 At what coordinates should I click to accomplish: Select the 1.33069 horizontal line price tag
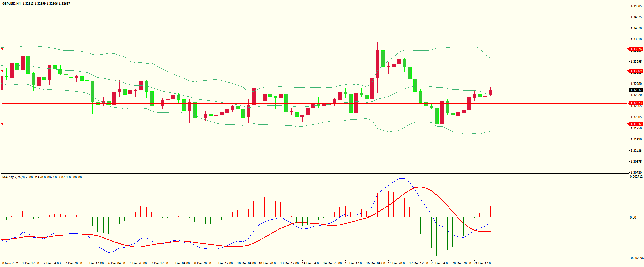pyautogui.click(x=636, y=71)
